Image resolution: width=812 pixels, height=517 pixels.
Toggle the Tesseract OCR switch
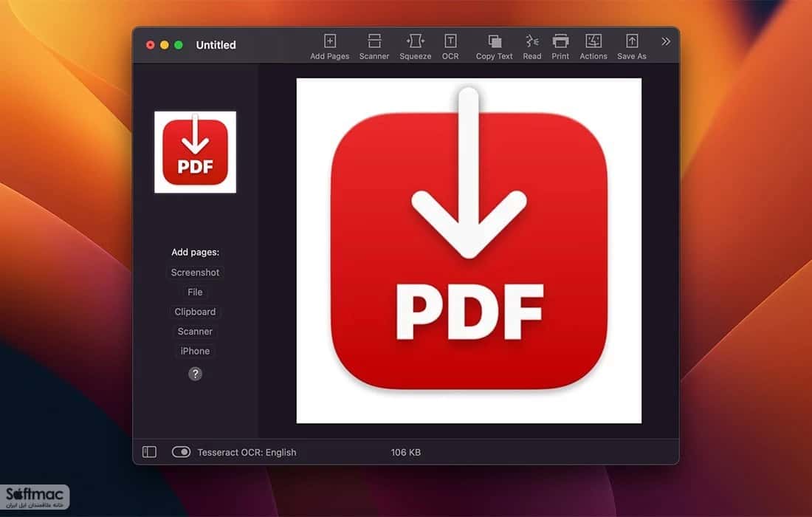click(x=182, y=452)
